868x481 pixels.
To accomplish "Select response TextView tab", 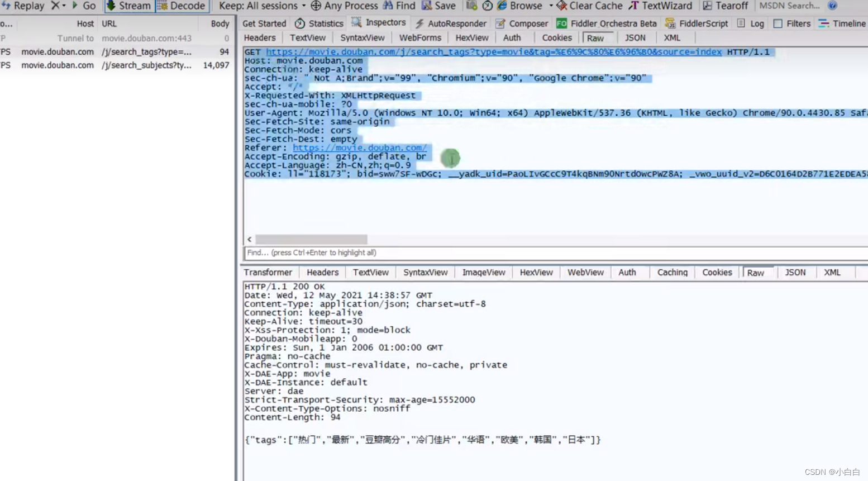I will point(371,272).
